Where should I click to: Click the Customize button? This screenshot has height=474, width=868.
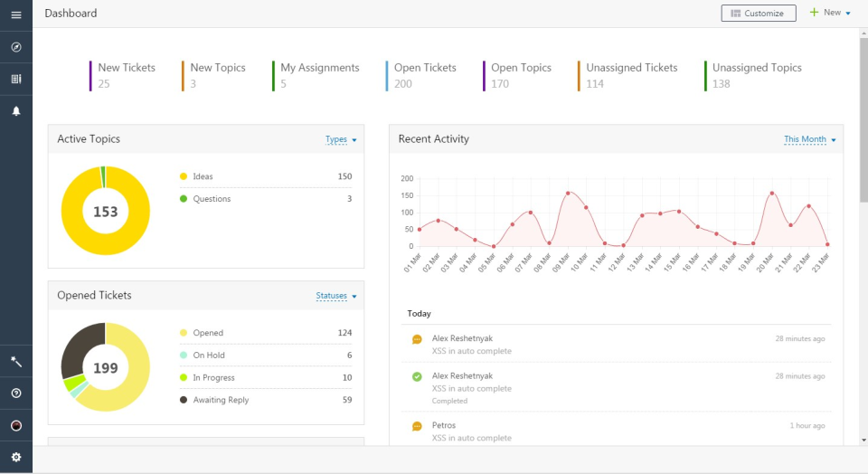(758, 14)
